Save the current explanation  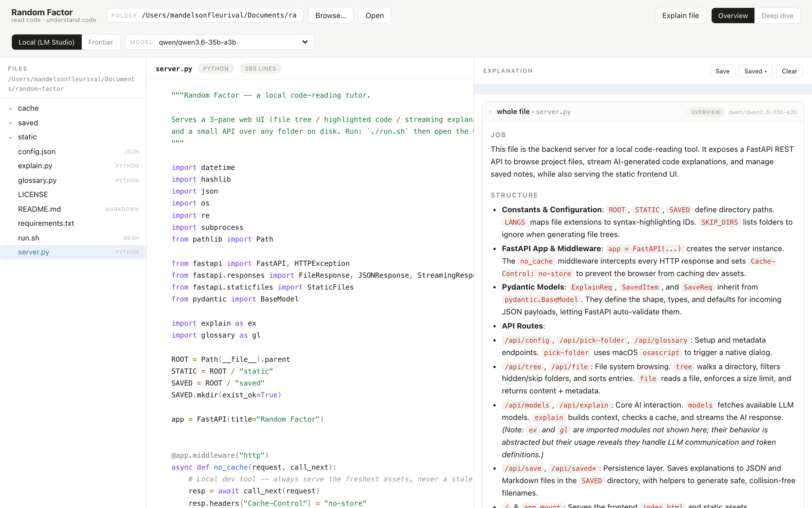click(722, 71)
